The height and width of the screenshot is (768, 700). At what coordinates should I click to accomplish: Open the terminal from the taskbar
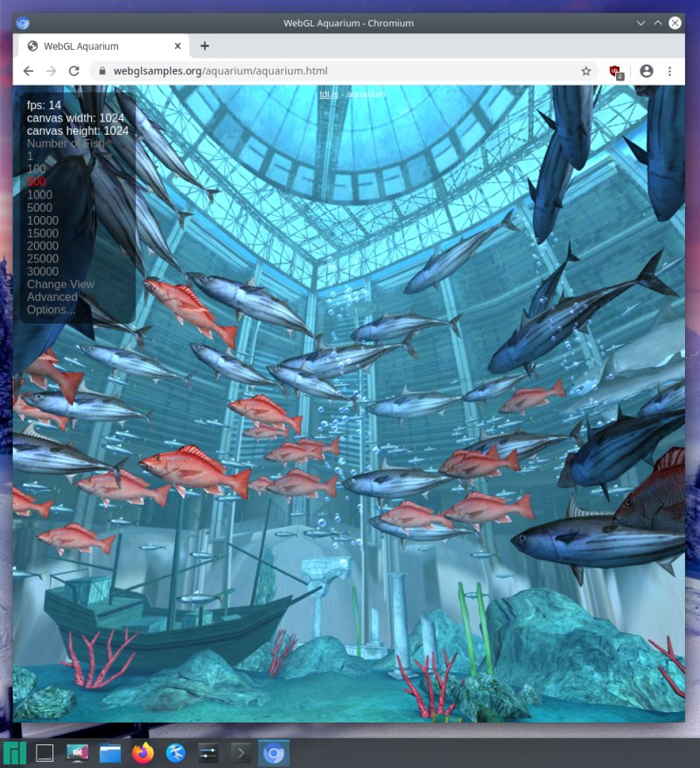coord(240,751)
